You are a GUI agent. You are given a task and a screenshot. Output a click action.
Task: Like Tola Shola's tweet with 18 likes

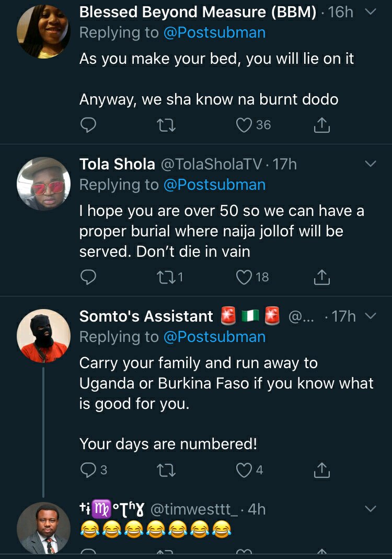245,277
